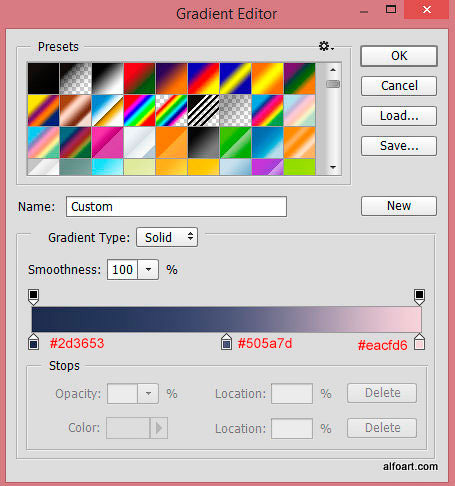Click the gradient preview bar

[227, 319]
